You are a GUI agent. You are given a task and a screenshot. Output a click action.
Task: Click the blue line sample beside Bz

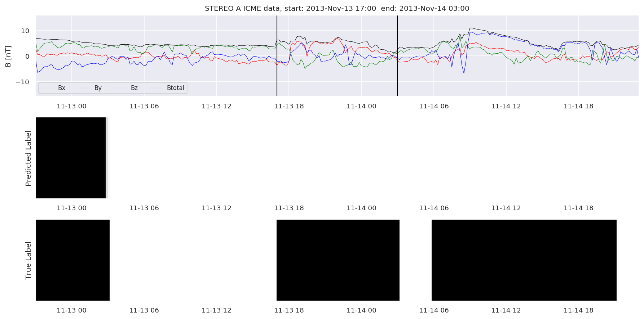[x=120, y=88]
